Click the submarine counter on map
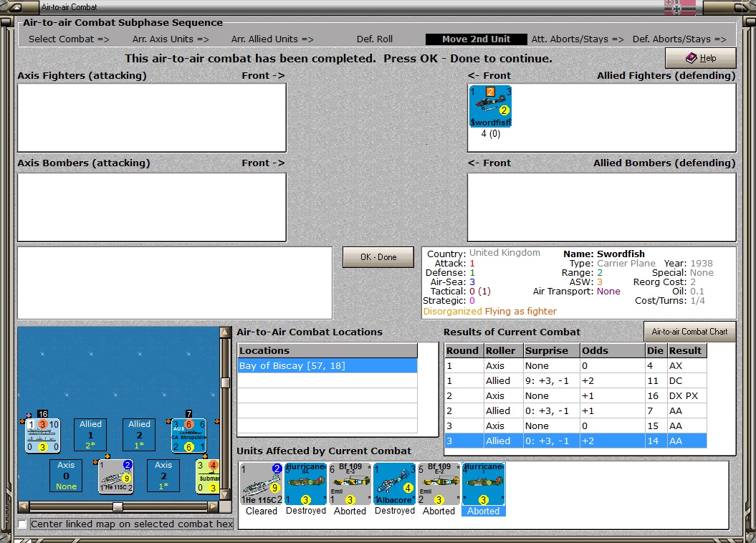Image resolution: width=756 pixels, height=543 pixels. [x=208, y=476]
